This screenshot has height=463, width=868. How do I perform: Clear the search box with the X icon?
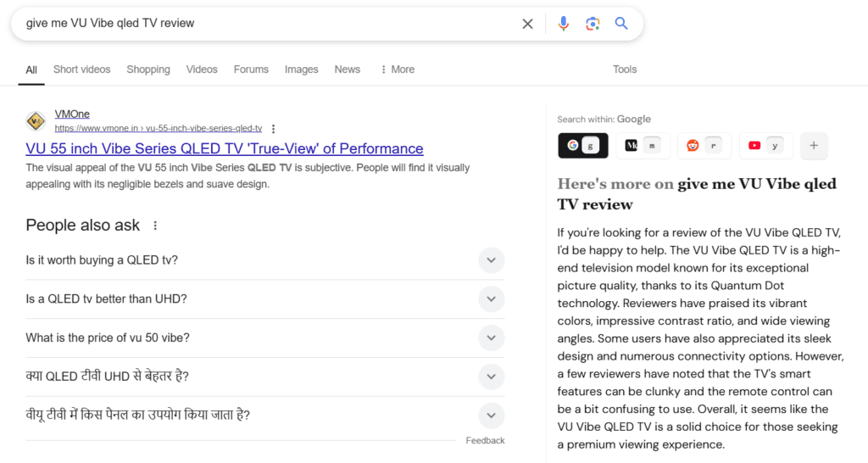[527, 24]
